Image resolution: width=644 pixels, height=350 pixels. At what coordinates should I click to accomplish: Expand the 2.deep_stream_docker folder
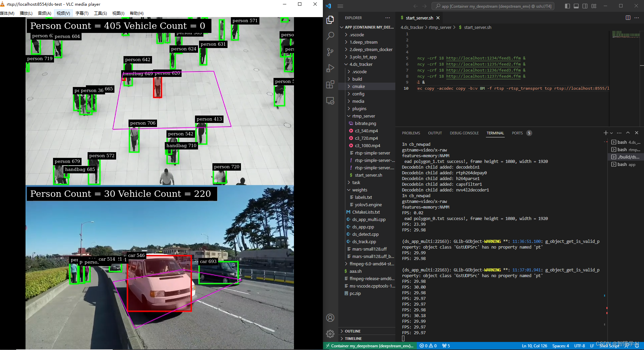pos(367,50)
